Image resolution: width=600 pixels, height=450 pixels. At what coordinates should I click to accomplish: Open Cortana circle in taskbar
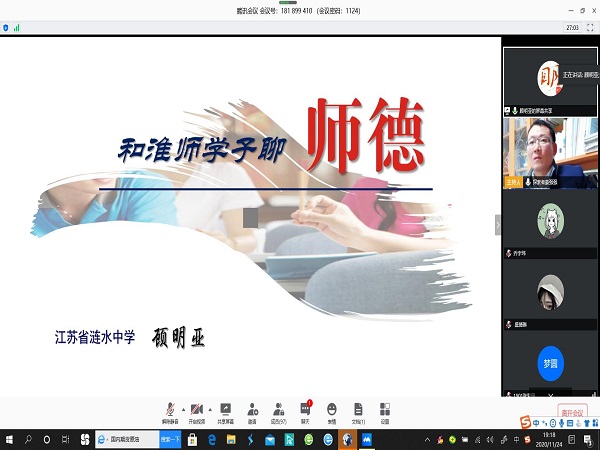coord(47,439)
